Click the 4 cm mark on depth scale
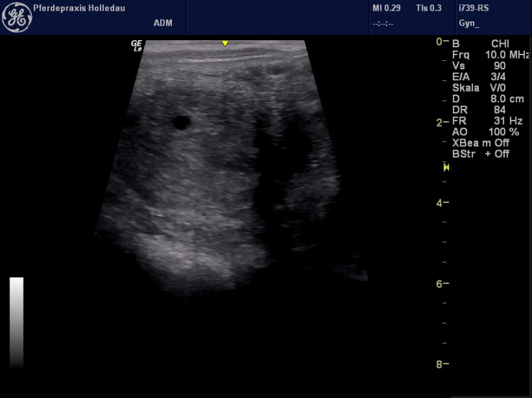 click(x=442, y=203)
